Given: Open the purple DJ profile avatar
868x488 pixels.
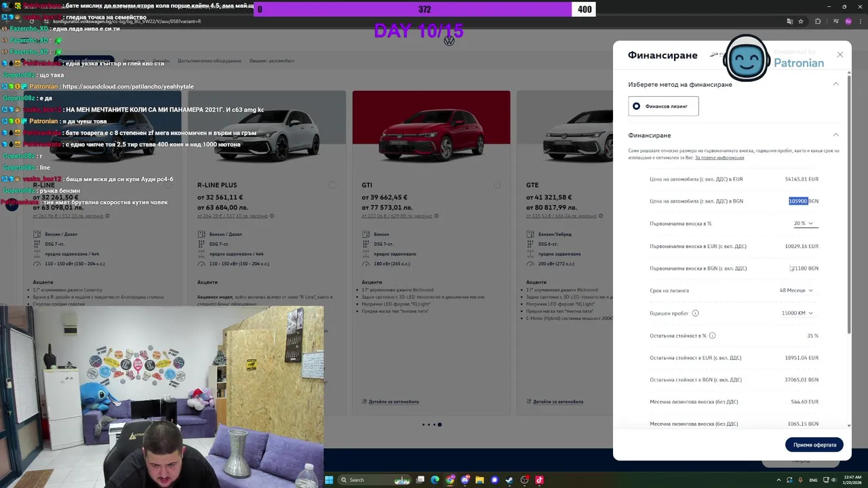Looking at the screenshot, I should point(848,21).
